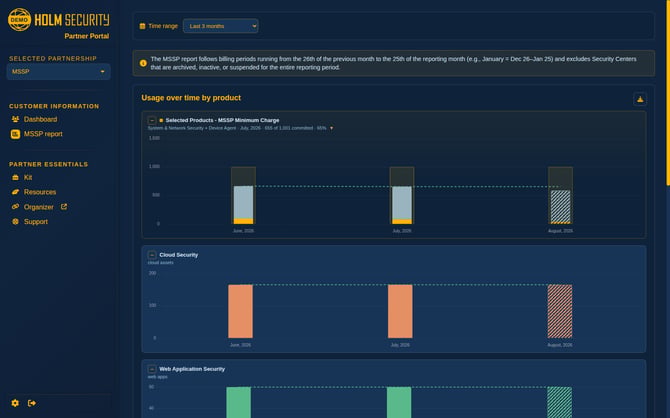The image size is (670, 418).
Task: Expand the committed usage details arrow
Action: pos(332,128)
